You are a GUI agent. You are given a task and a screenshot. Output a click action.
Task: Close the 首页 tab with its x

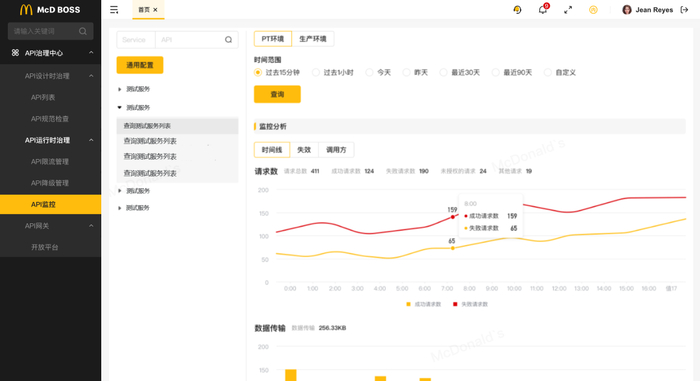155,9
